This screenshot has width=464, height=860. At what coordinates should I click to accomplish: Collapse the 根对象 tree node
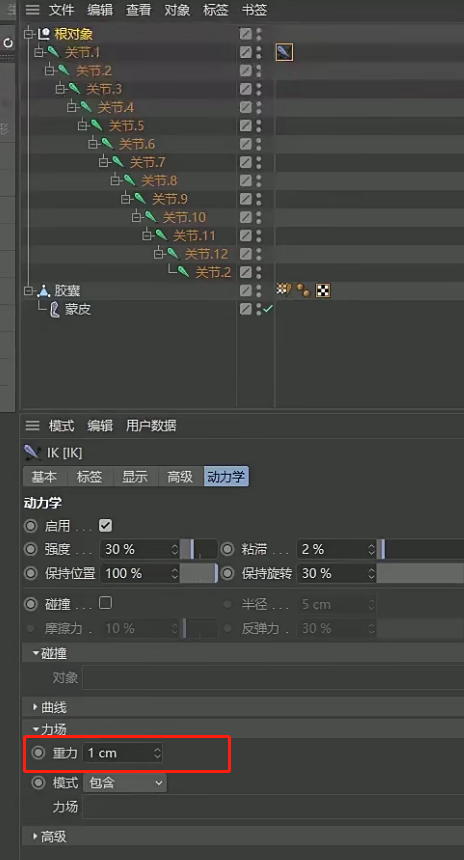(x=29, y=34)
